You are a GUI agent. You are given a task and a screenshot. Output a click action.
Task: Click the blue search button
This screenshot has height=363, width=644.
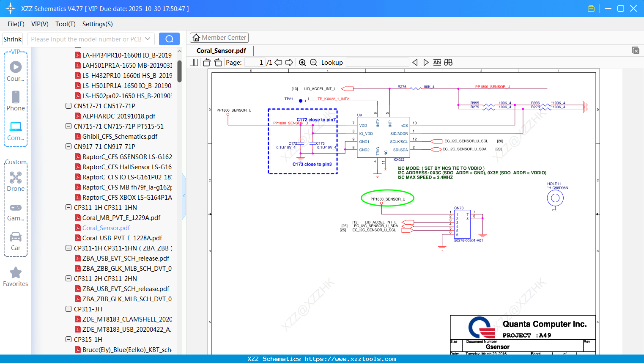169,39
